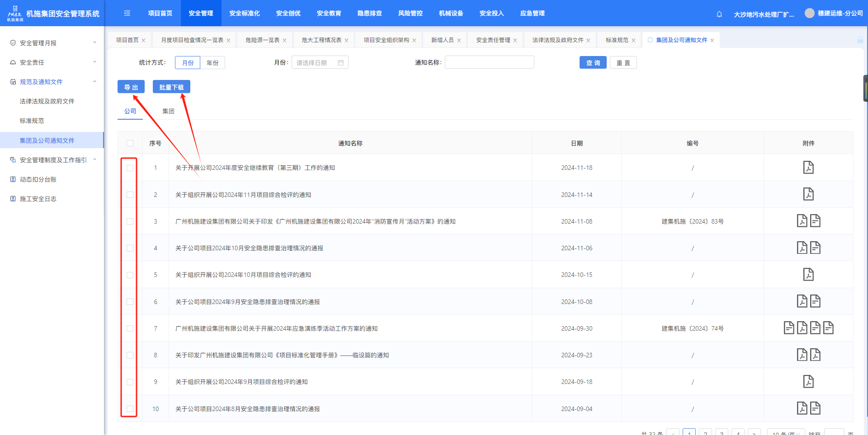This screenshot has width=868, height=435.
Task: Open the 隐患排查 top menu
Action: (x=369, y=14)
